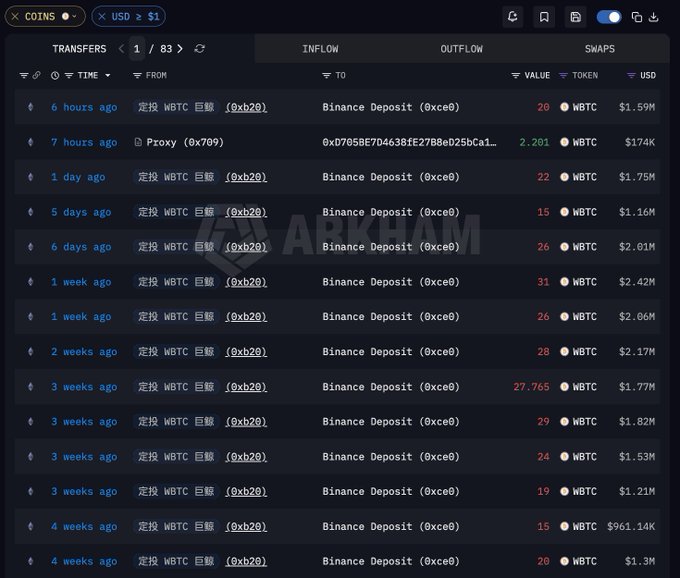Click the WBTC coin icon in the $2.01M row
Viewport: 680px width, 578px height.
coord(564,247)
